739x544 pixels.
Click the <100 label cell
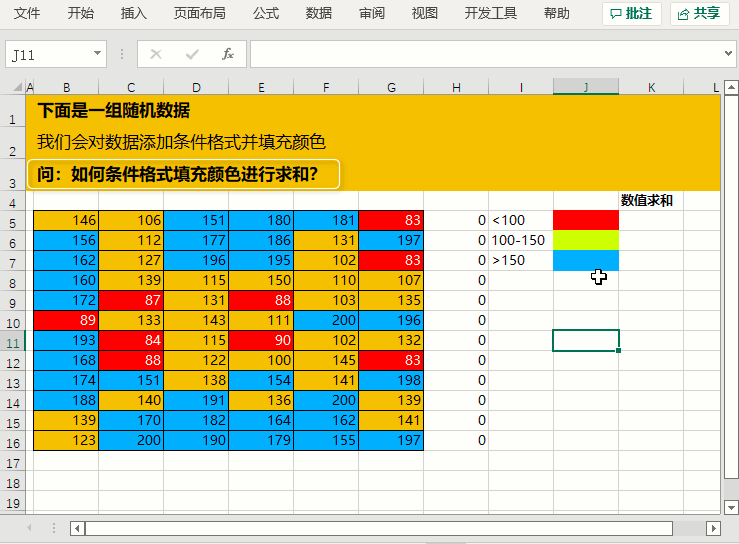pyautogui.click(x=521, y=221)
